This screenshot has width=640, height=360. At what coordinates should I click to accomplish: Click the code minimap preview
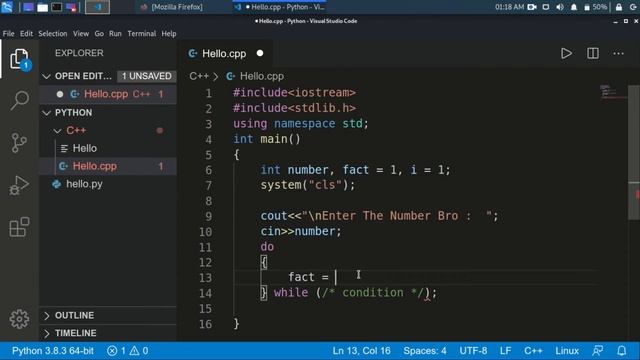(613, 93)
